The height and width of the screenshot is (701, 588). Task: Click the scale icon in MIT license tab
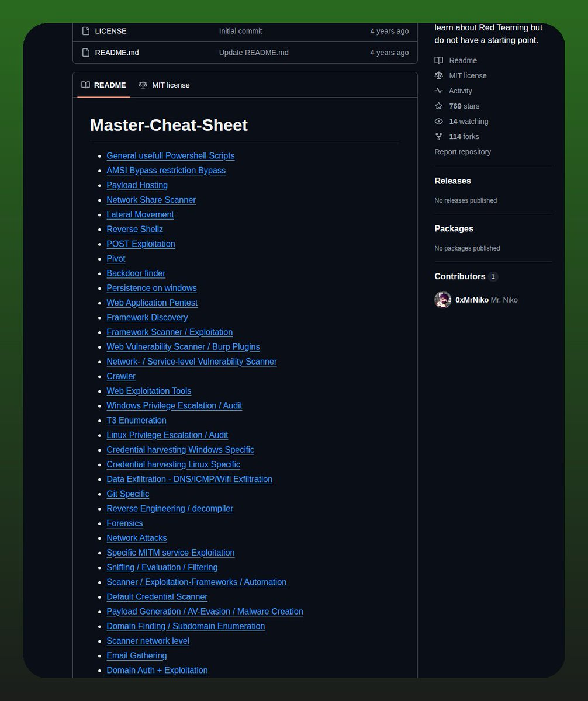click(143, 85)
